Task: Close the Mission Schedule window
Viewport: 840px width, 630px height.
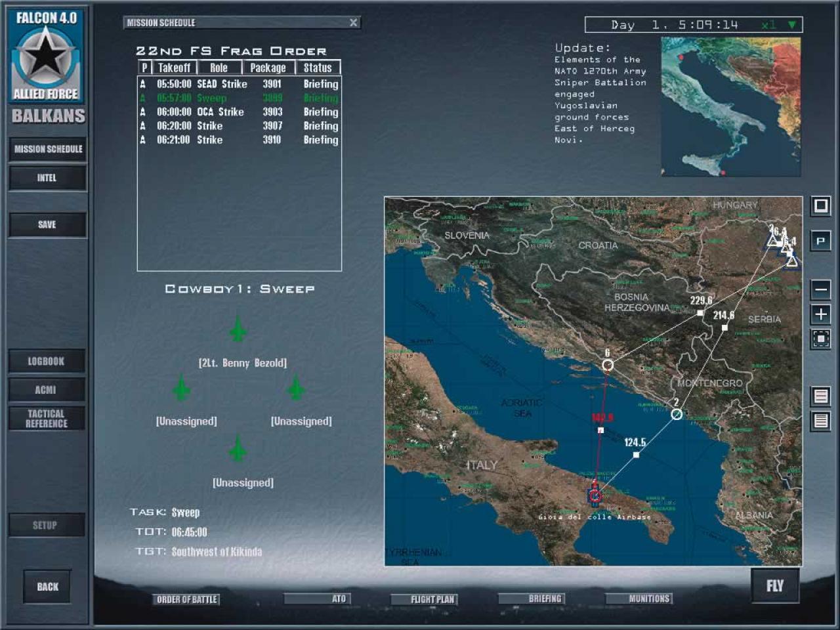Action: [354, 23]
